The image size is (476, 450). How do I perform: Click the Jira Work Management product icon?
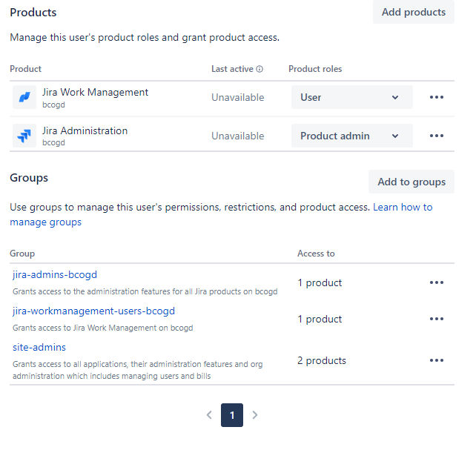coord(24,97)
